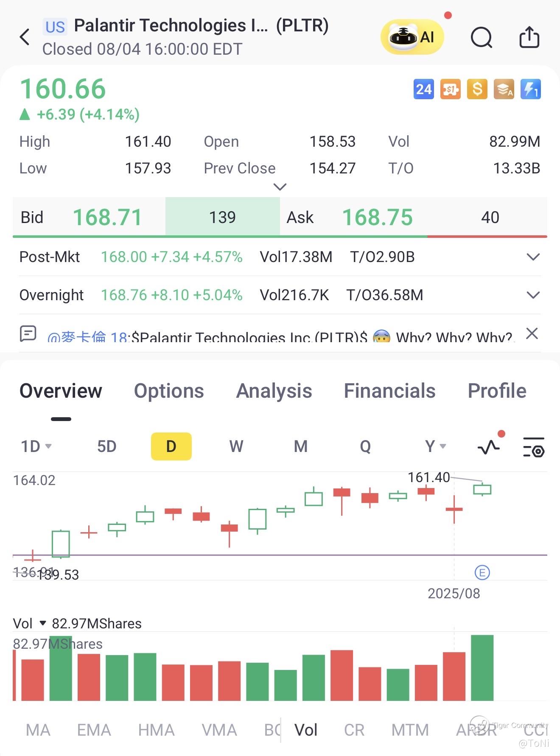Select the MTM indicator
Screen dimensions: 560x756
(410, 730)
